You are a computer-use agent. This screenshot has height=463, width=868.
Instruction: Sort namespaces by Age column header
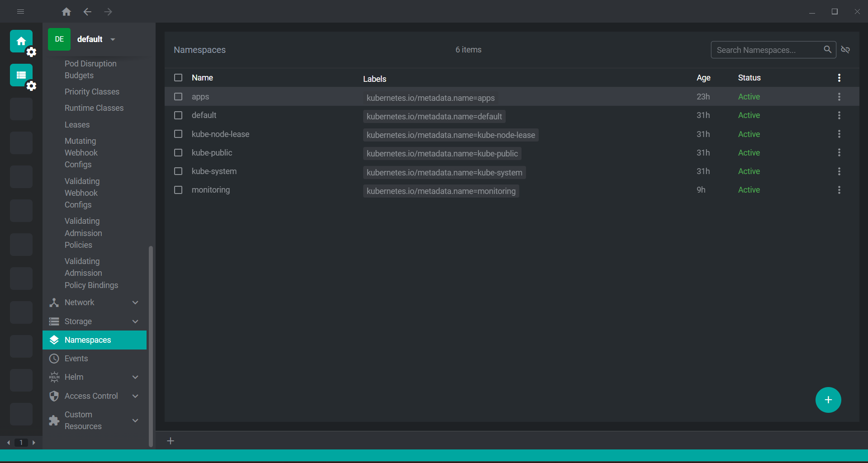point(703,78)
